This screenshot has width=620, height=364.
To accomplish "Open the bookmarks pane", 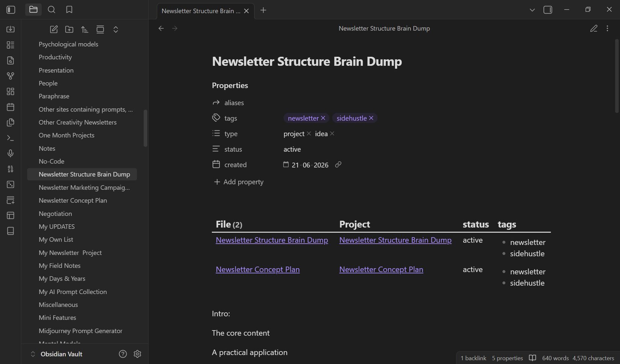I will [x=69, y=10].
